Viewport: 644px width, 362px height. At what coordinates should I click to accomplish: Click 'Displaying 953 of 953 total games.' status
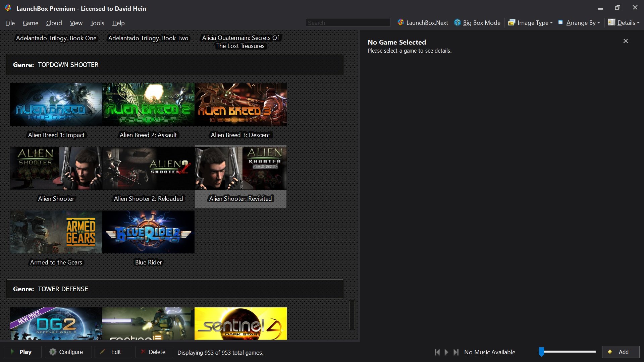(220, 352)
